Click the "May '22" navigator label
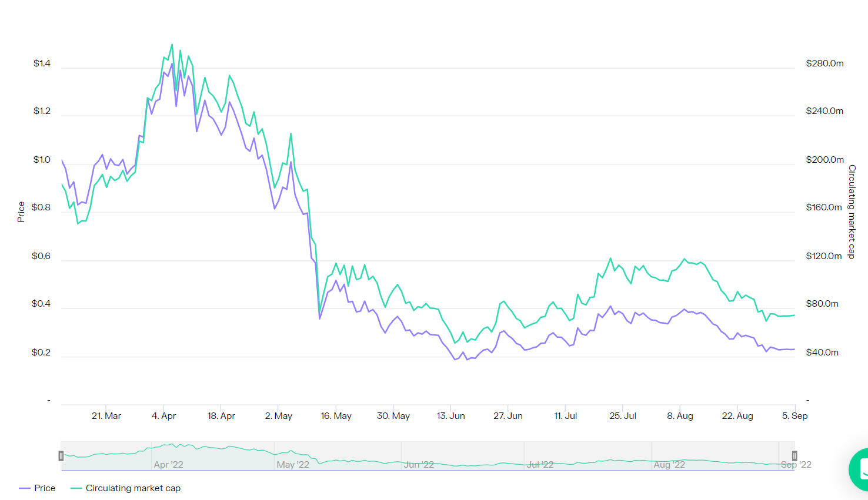The image size is (868, 500). (x=293, y=465)
